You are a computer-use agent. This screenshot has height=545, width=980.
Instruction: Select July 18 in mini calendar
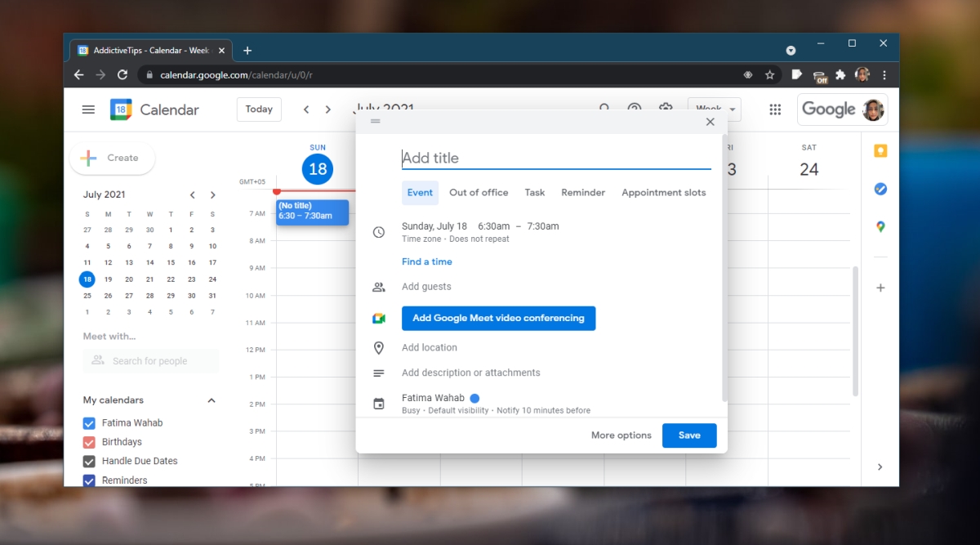[87, 279]
